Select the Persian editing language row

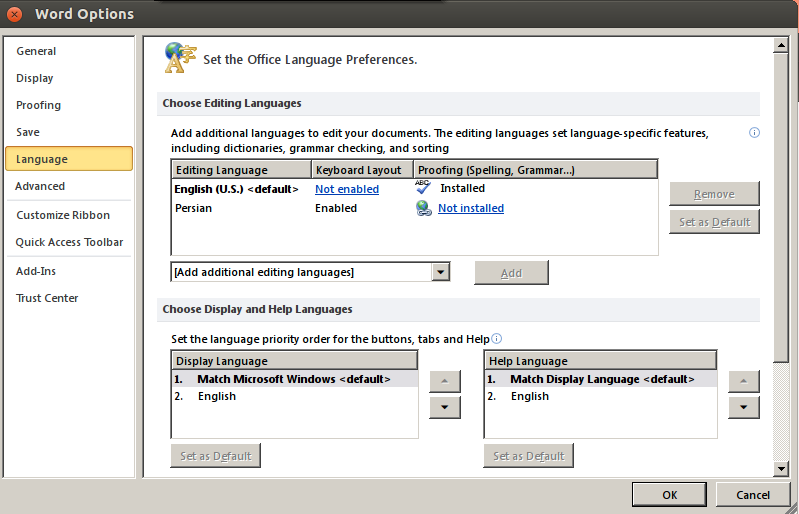pyautogui.click(x=414, y=208)
